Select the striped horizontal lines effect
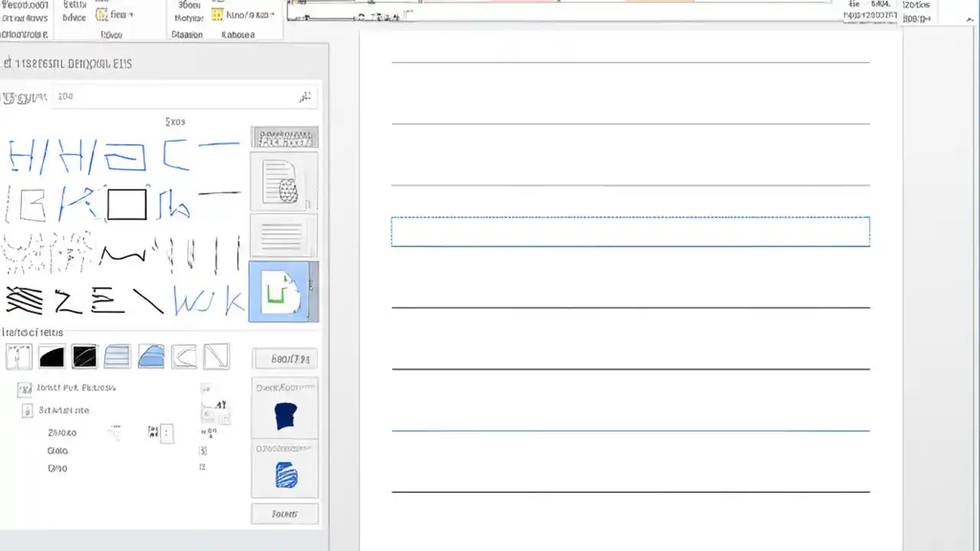This screenshot has width=980, height=551. click(x=117, y=356)
